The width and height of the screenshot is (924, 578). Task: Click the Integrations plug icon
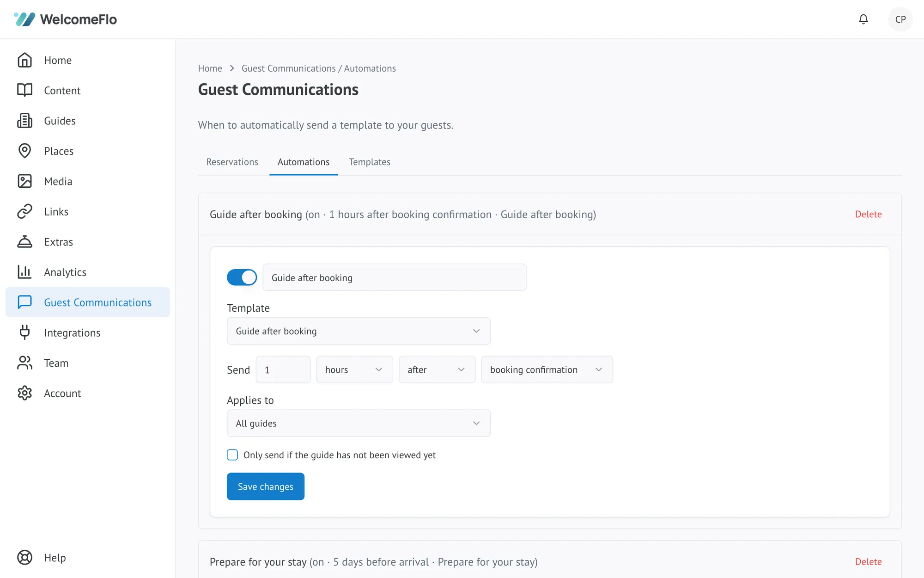[24, 332]
